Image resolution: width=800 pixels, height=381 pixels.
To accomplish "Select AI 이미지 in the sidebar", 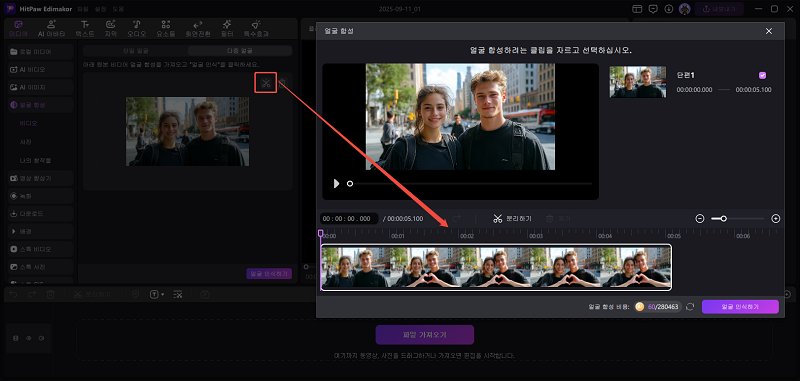I will [41, 87].
